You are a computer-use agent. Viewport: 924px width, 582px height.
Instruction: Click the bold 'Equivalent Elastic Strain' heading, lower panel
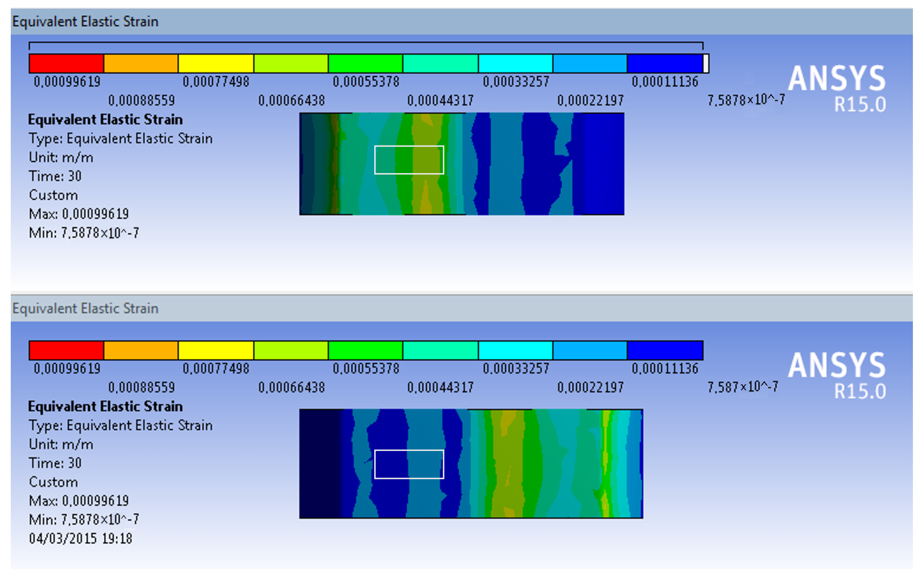tap(105, 406)
